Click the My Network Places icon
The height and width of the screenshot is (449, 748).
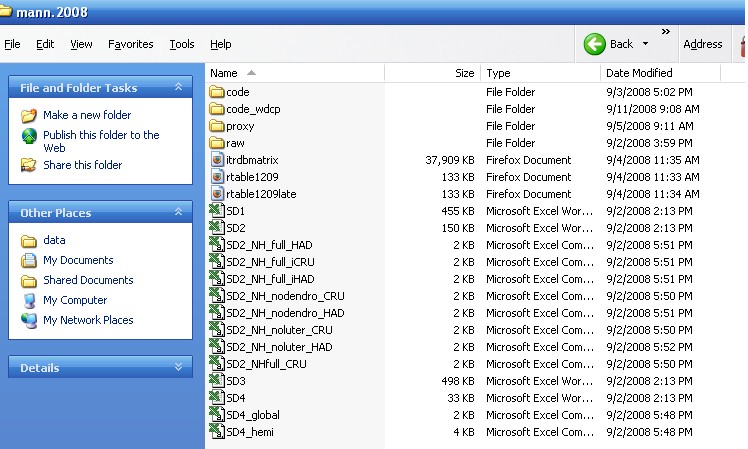(30, 320)
